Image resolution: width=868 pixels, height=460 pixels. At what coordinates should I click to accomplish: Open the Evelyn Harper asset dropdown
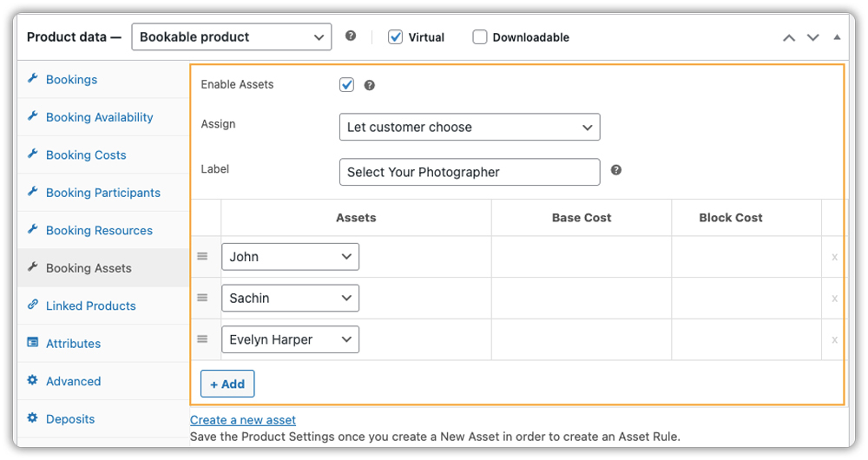pos(290,339)
